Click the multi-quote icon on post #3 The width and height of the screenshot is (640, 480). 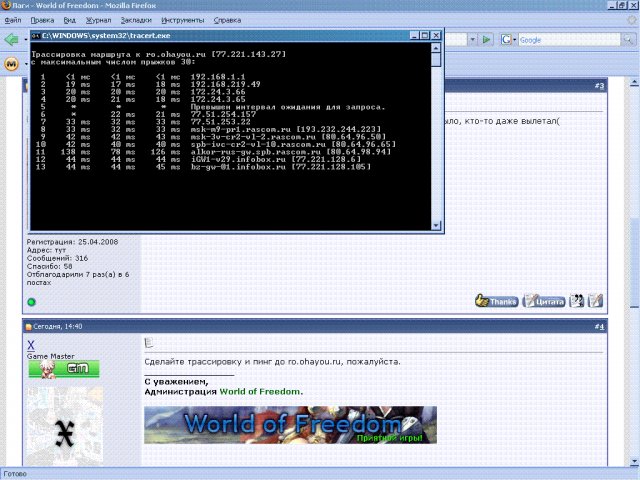[576, 301]
